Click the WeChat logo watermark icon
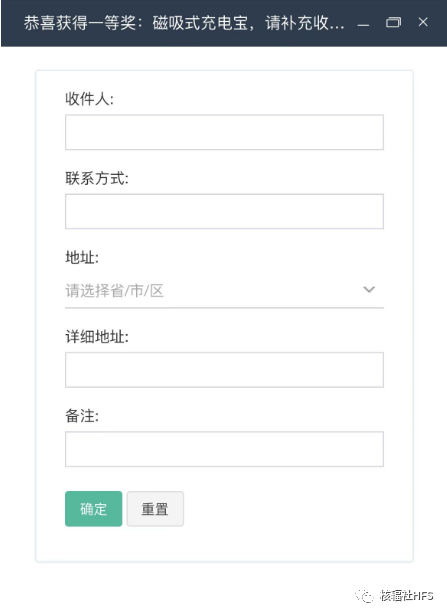This screenshot has width=447, height=615. tap(365, 596)
